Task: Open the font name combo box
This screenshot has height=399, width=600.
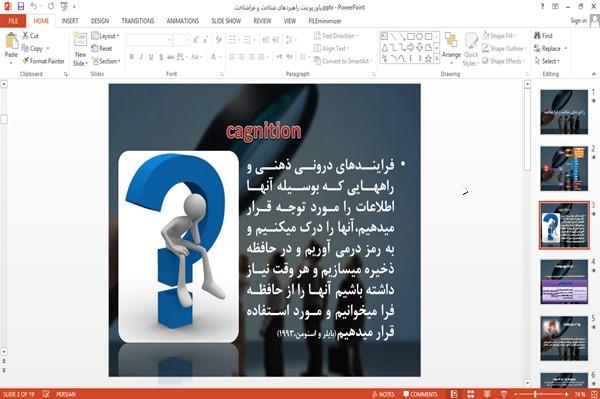Action: coord(149,40)
